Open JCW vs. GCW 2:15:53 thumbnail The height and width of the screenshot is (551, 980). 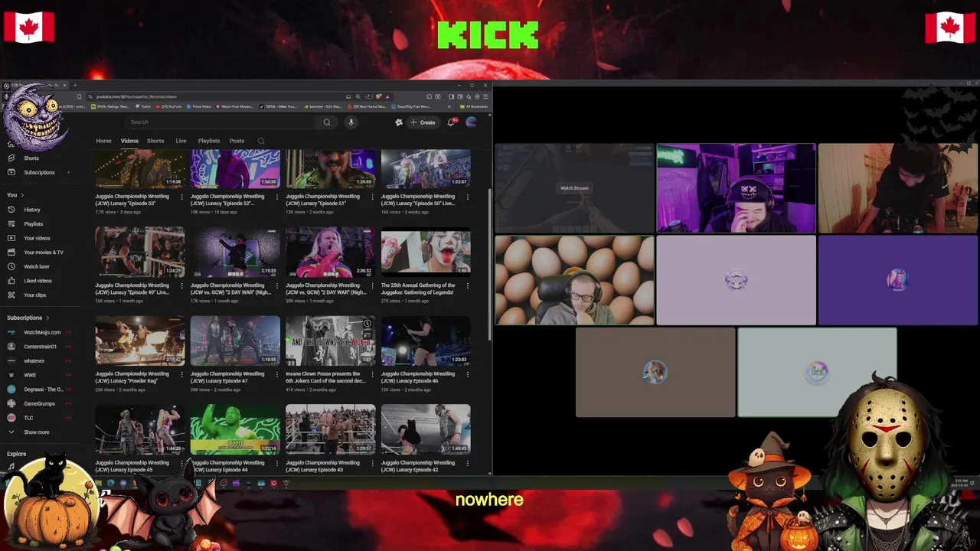tap(235, 252)
